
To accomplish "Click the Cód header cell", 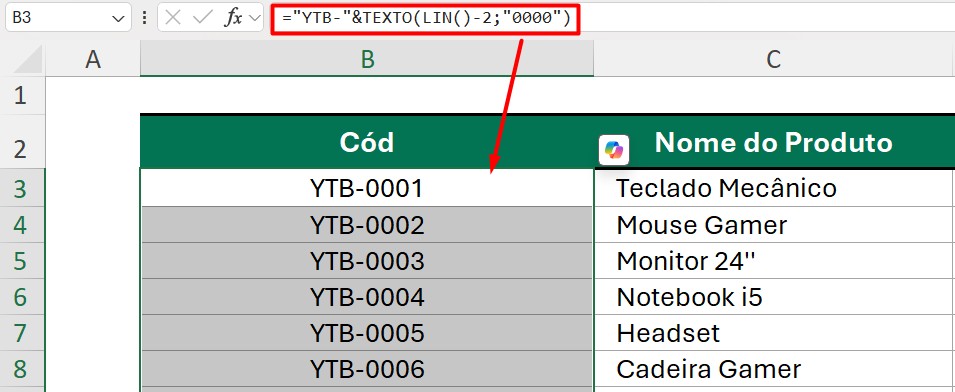I will coord(367,142).
